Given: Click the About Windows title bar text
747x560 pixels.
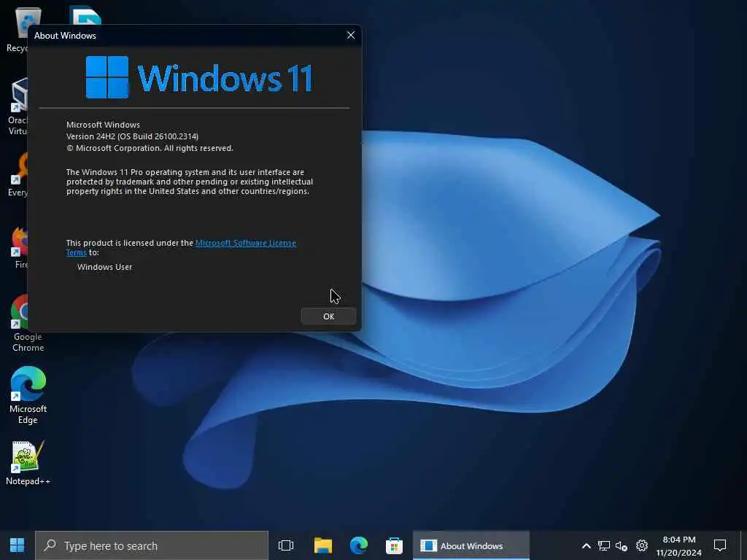Looking at the screenshot, I should point(65,36).
